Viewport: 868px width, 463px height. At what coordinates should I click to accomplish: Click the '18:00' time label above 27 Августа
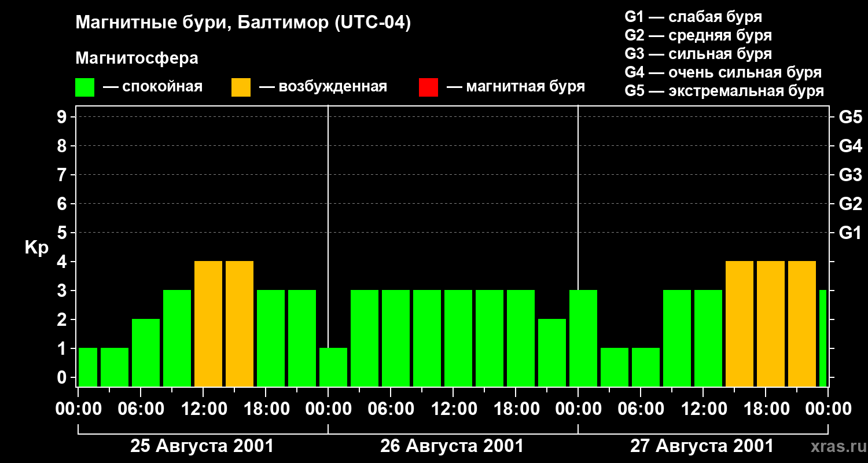coord(766,409)
